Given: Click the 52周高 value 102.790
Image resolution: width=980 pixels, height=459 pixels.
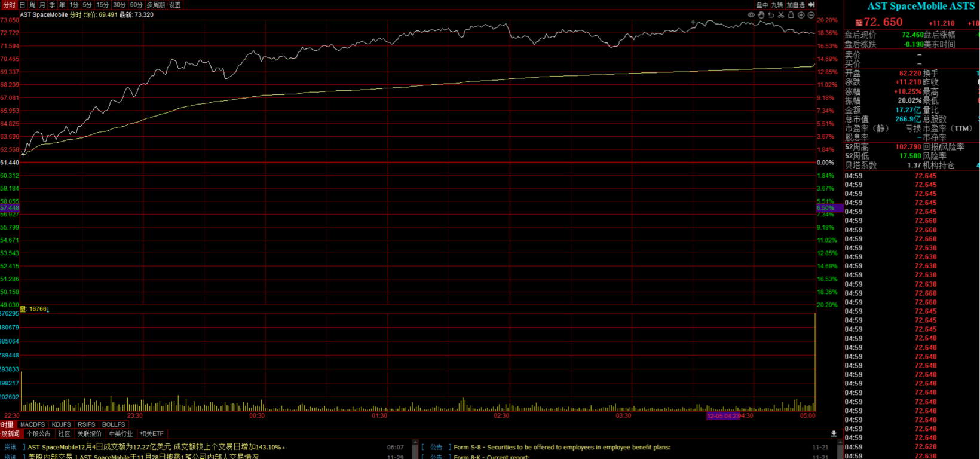Looking at the screenshot, I should click(908, 147).
